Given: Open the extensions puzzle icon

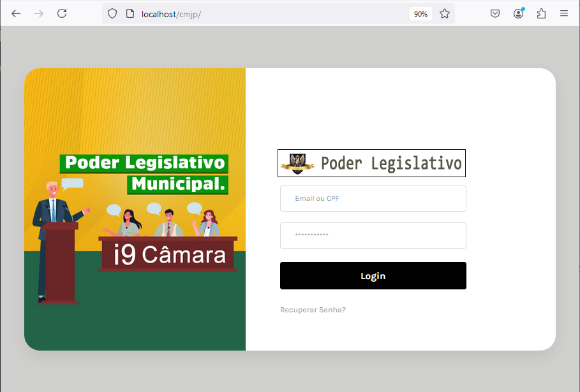Looking at the screenshot, I should click(x=541, y=14).
